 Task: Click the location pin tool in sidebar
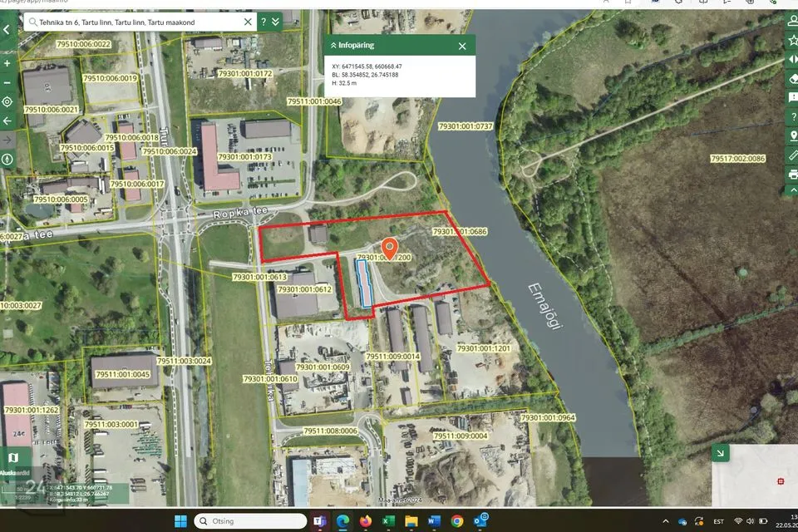coord(792,136)
